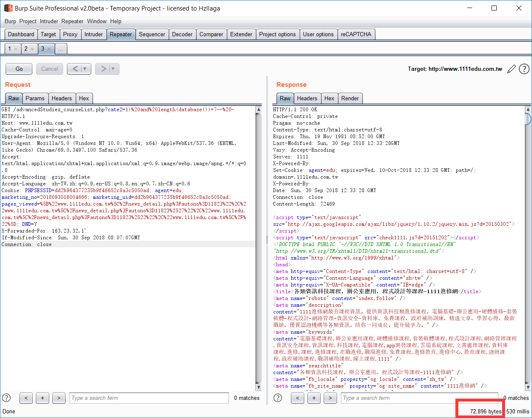Click request search plus options button
Image resolution: width=532 pixels, height=418 pixels.
(x=43, y=398)
